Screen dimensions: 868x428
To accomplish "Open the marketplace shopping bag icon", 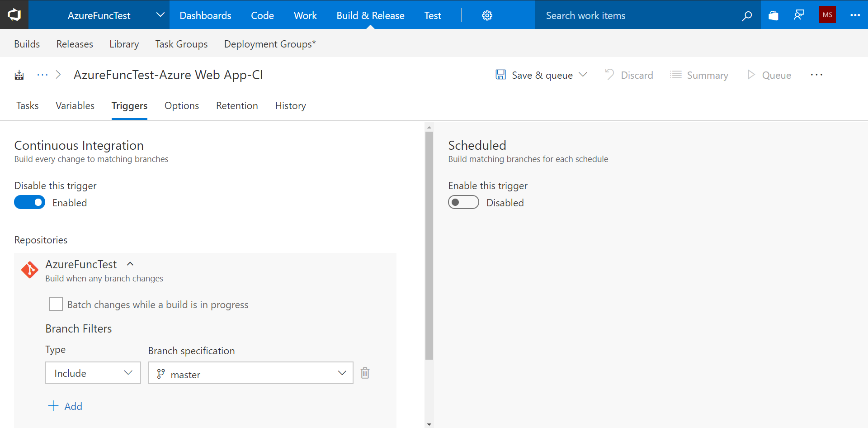I will tap(774, 15).
